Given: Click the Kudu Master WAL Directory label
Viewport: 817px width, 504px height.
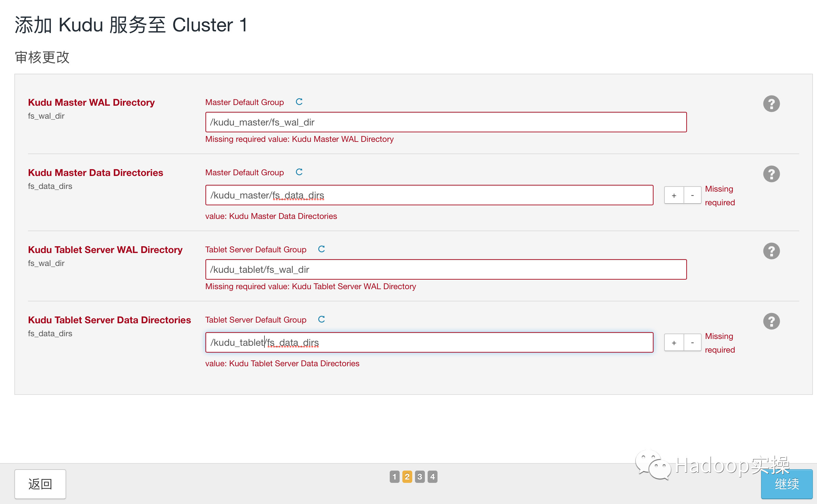Looking at the screenshot, I should tap(91, 102).
